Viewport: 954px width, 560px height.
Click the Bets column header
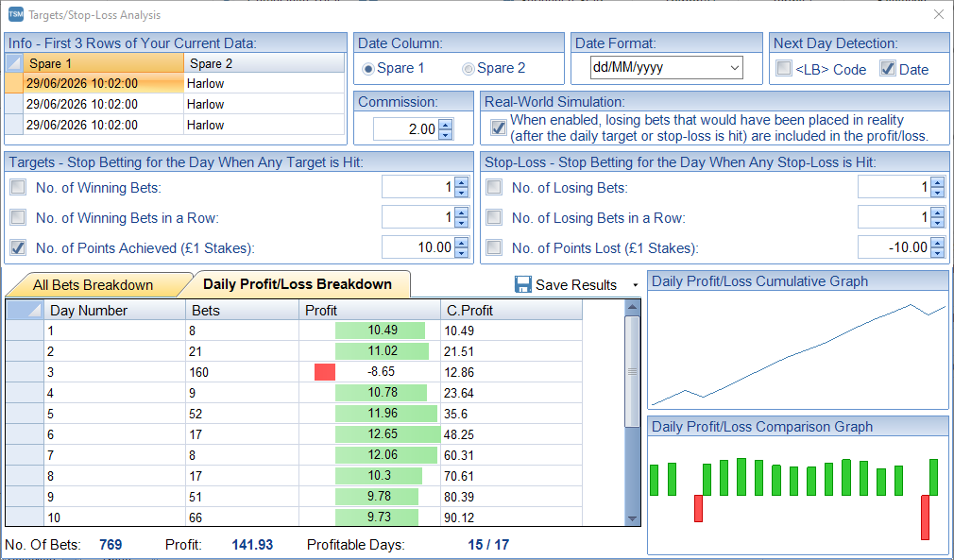coord(242,310)
